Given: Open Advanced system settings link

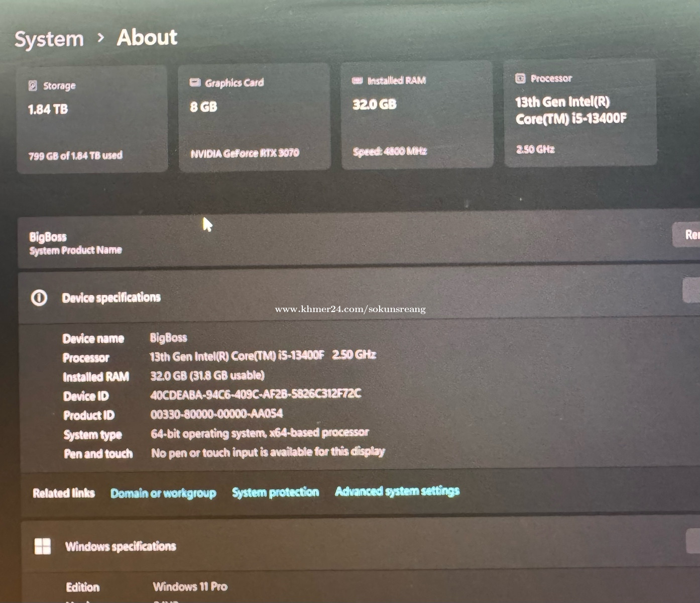Looking at the screenshot, I should click(x=397, y=490).
